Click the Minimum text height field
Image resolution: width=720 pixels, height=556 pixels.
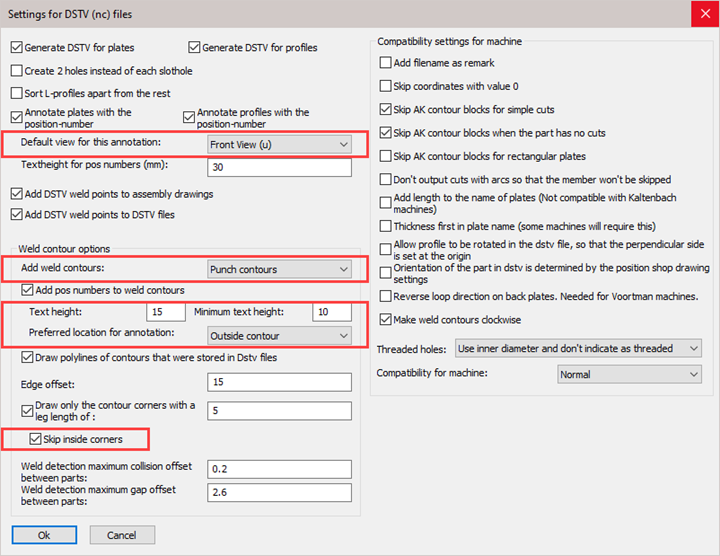tap(332, 314)
